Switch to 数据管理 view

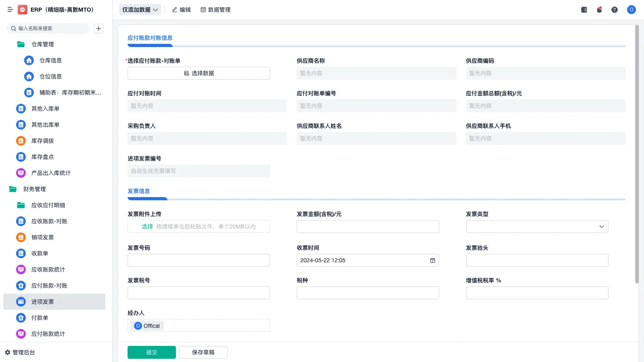[216, 10]
